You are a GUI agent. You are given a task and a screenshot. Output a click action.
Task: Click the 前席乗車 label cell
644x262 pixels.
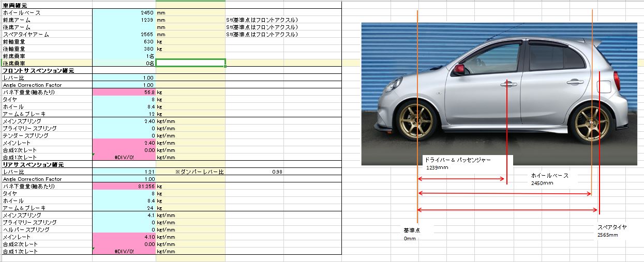[46, 56]
